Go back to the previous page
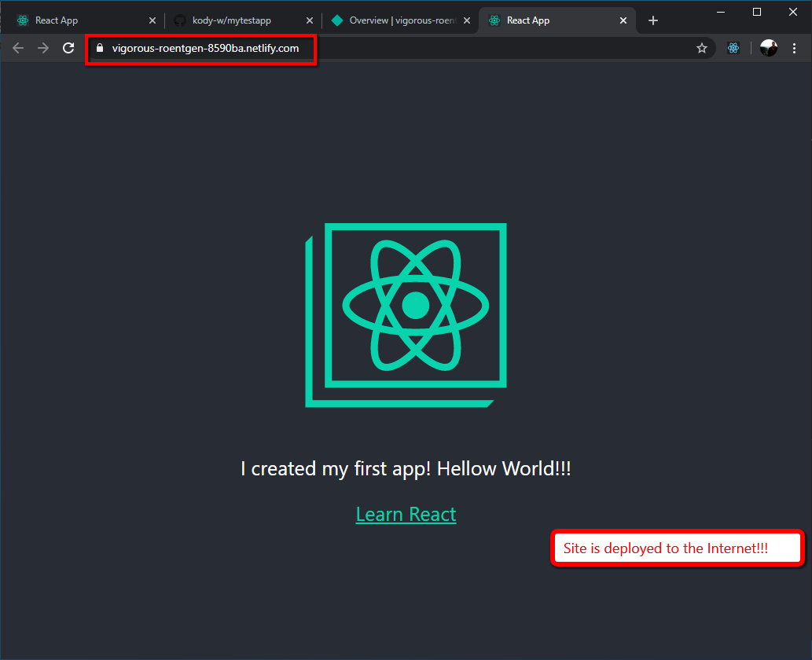 [18, 48]
